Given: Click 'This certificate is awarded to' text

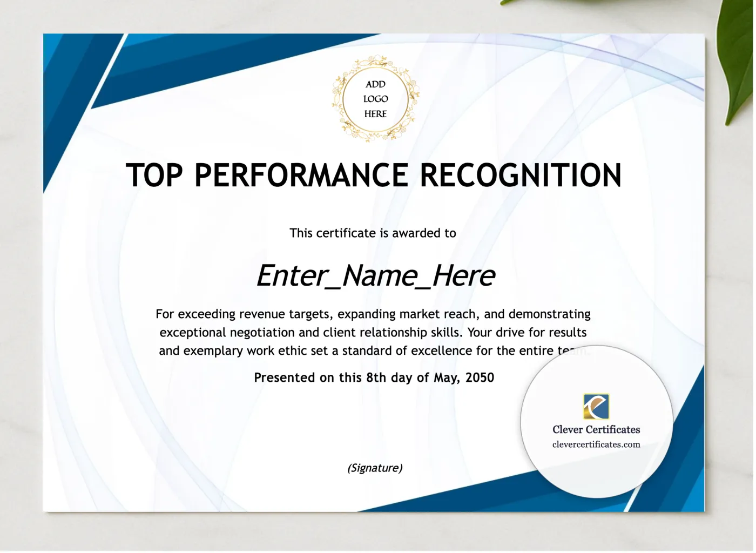Looking at the screenshot, I should pyautogui.click(x=373, y=233).
